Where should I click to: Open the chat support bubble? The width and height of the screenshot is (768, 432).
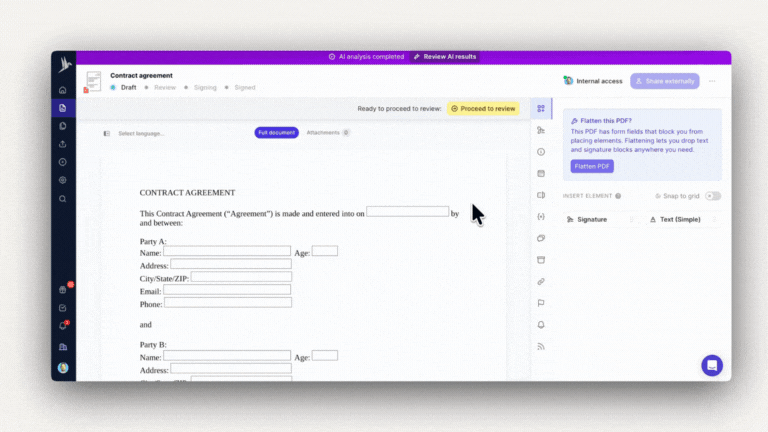point(711,365)
